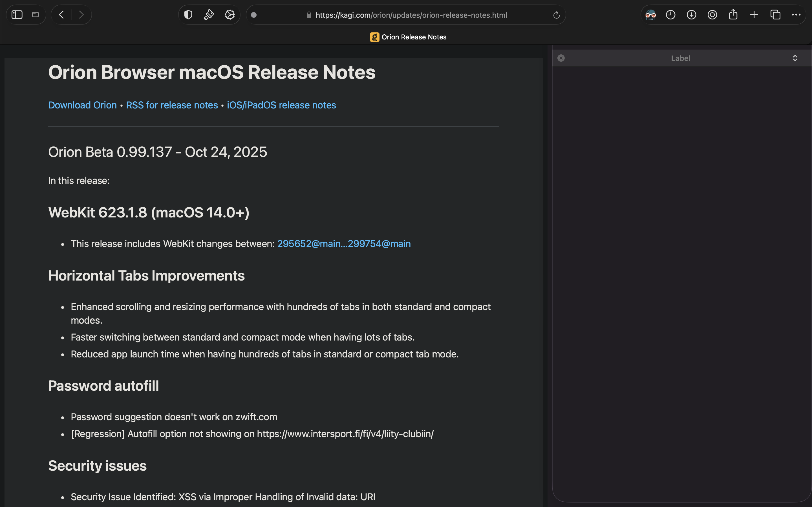812x507 pixels.
Task: Open 295652@main...299754@main WebKit changes link
Action: (x=344, y=244)
